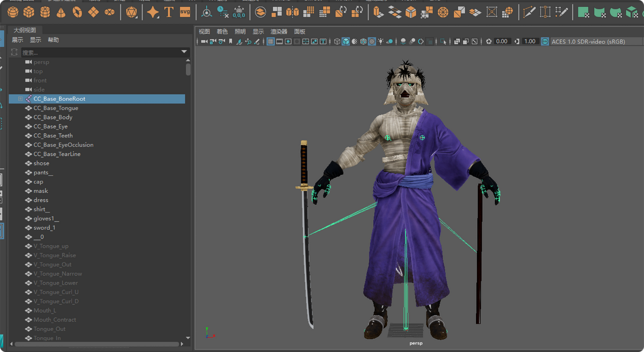This screenshot has width=644, height=352.
Task: Expand the CC_Base_BoneRoot node
Action: [x=20, y=99]
